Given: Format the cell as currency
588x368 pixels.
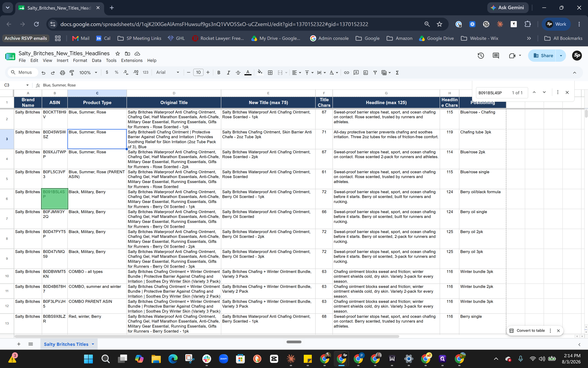Looking at the screenshot, I should 107,72.
